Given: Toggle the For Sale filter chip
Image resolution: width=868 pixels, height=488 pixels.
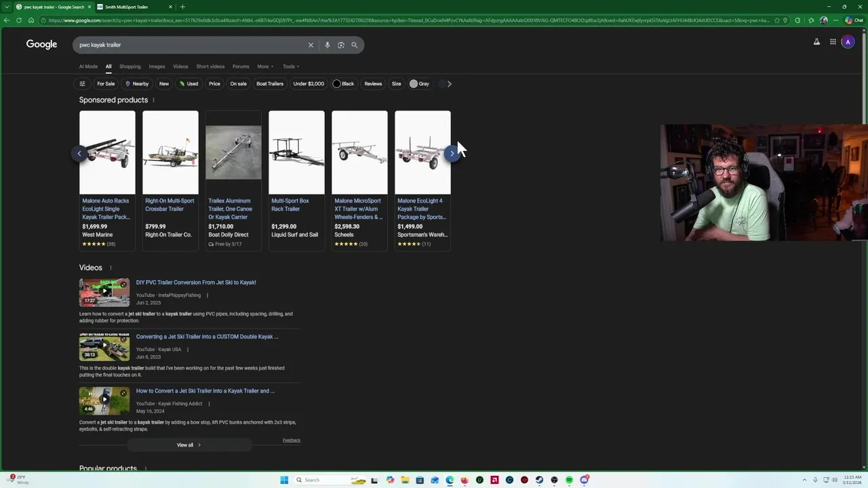Looking at the screenshot, I should pos(106,84).
